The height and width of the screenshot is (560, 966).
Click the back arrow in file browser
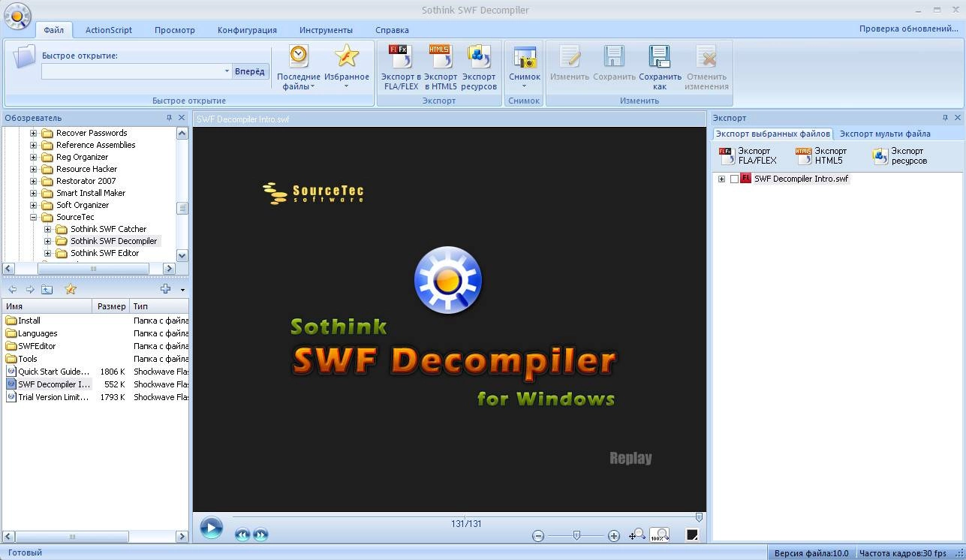[x=13, y=289]
